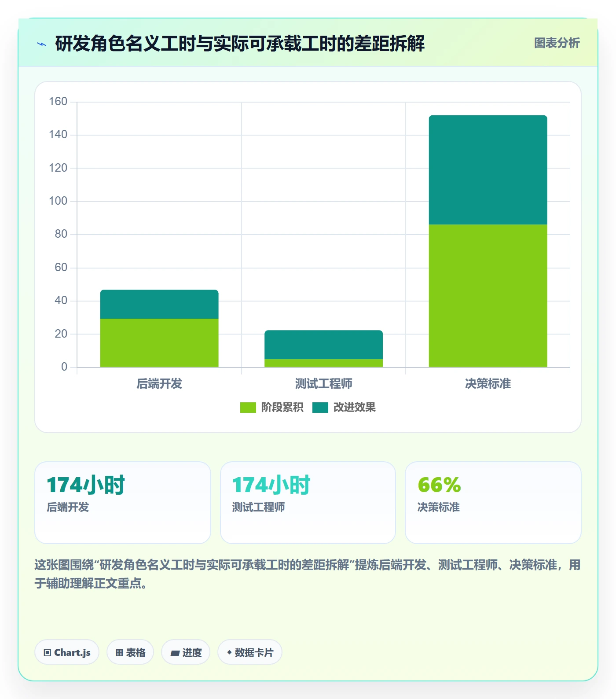Click the light green 阶段累积 legend swatch
The width and height of the screenshot is (616, 699).
(x=248, y=408)
